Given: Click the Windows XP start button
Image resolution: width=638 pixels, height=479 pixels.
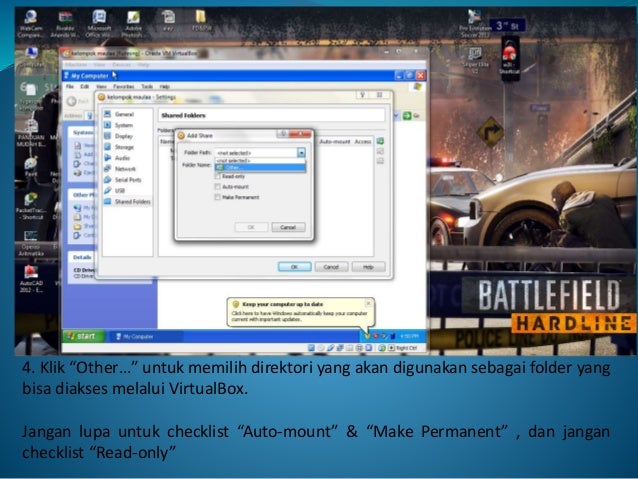Looking at the screenshot, I should 83,336.
